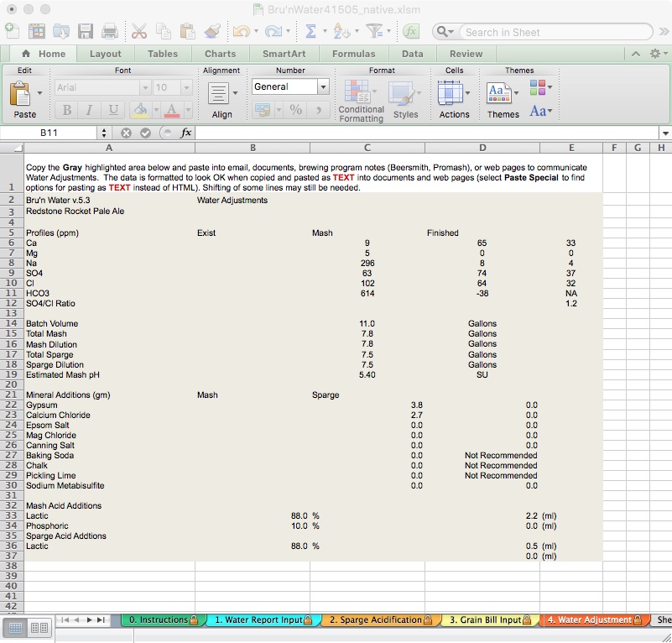Switch to Normal view in status bar
Screen dimensions: 672x643
[x=16, y=627]
